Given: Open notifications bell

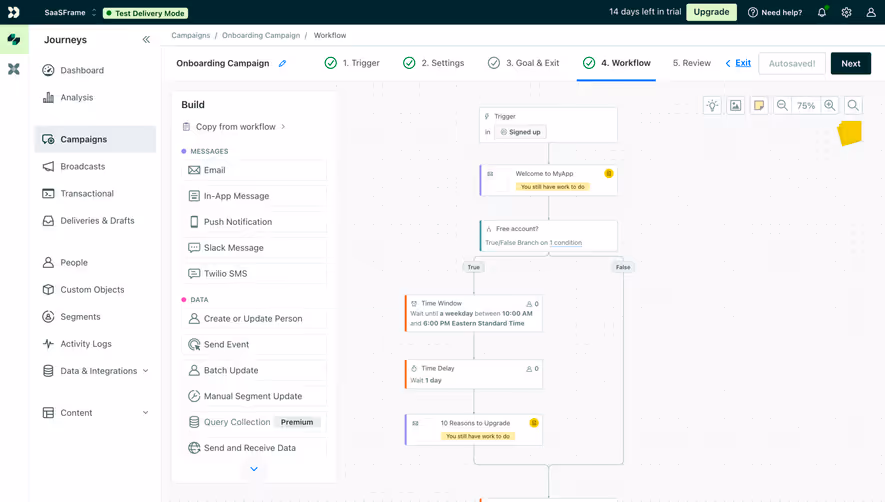Looking at the screenshot, I should (x=822, y=12).
